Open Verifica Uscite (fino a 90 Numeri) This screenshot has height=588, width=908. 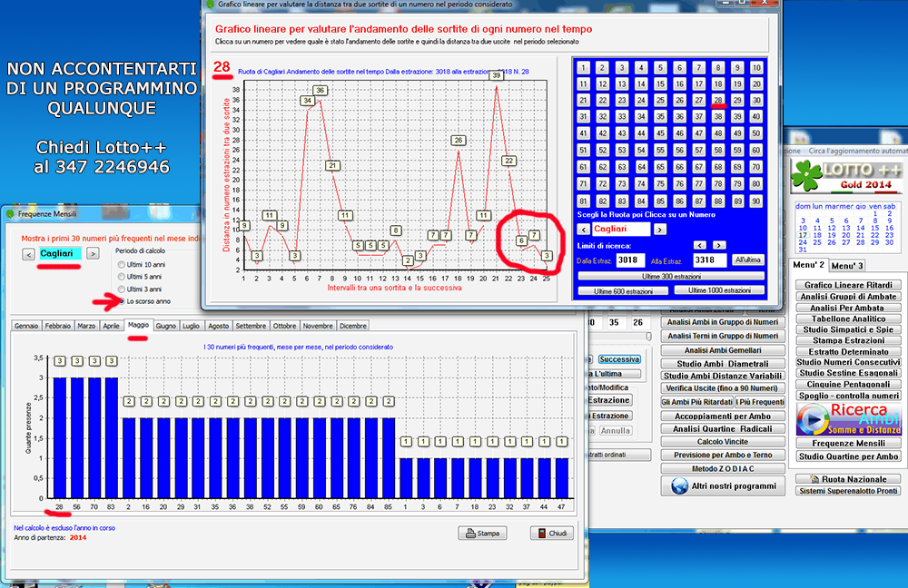723,388
